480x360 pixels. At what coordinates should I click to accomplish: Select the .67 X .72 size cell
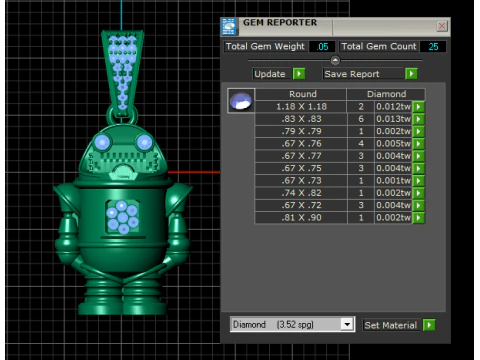click(x=301, y=205)
